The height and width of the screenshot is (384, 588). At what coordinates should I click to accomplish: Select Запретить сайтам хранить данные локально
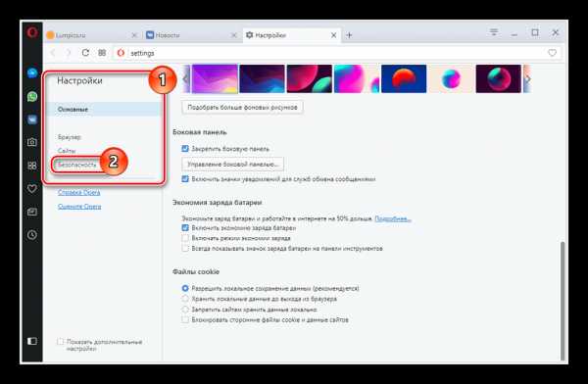pos(185,310)
